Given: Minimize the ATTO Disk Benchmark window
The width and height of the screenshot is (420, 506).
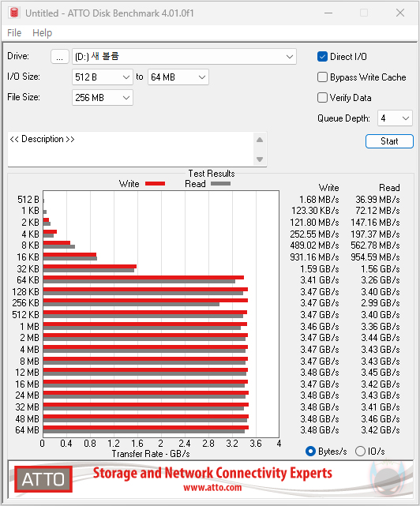Looking at the screenshot, I should point(328,13).
